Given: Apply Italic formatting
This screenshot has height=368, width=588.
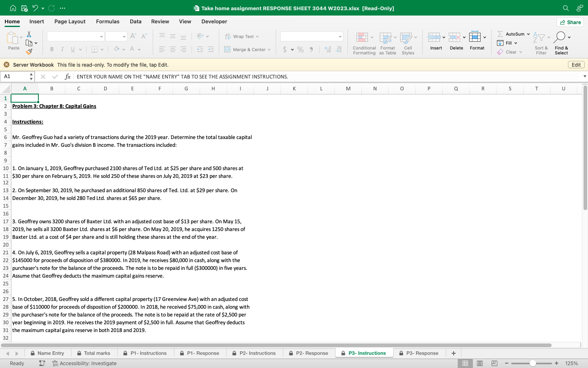Looking at the screenshot, I should pyautogui.click(x=62, y=49).
